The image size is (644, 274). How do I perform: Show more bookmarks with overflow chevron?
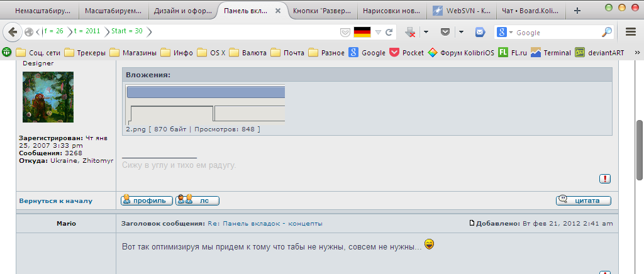point(635,53)
